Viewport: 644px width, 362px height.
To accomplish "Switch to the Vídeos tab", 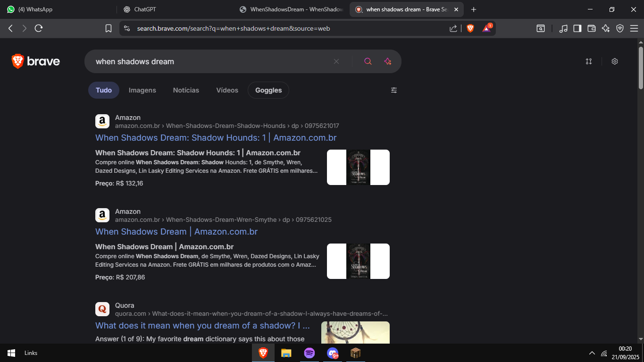I will [x=227, y=90].
